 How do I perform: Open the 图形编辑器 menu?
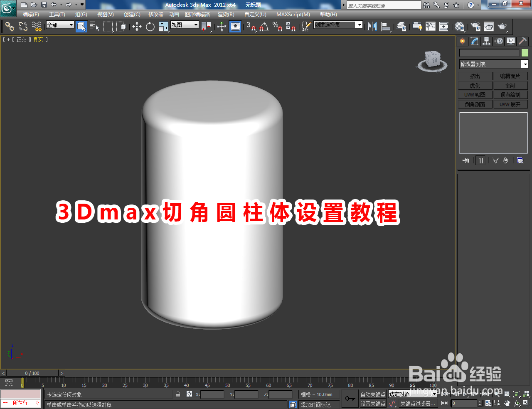[197, 14]
